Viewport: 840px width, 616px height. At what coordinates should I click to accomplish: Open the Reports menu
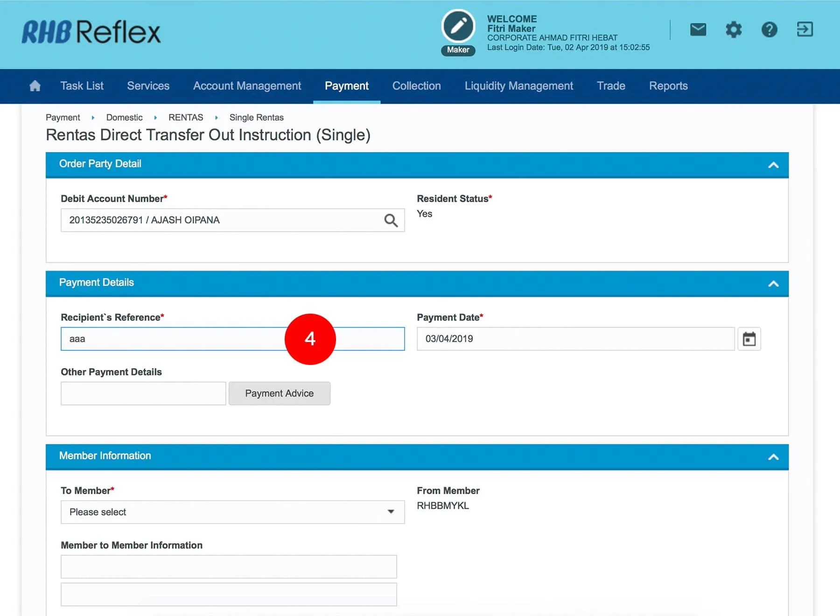tap(668, 86)
